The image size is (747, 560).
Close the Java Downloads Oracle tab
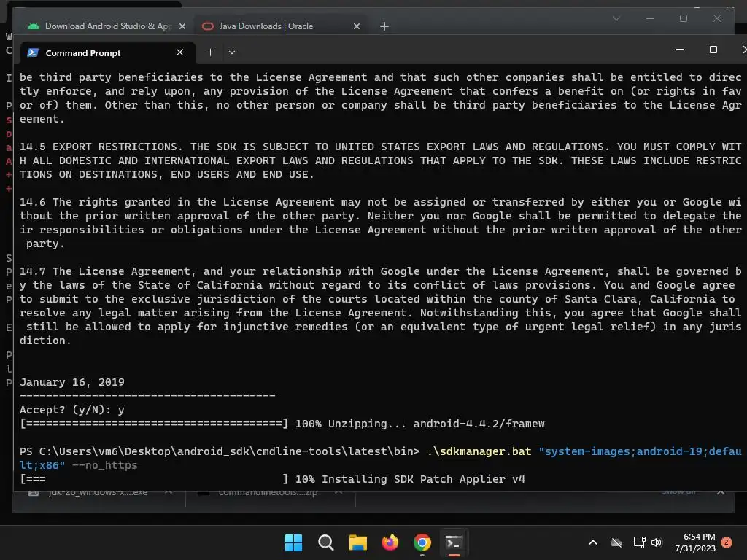356,26
